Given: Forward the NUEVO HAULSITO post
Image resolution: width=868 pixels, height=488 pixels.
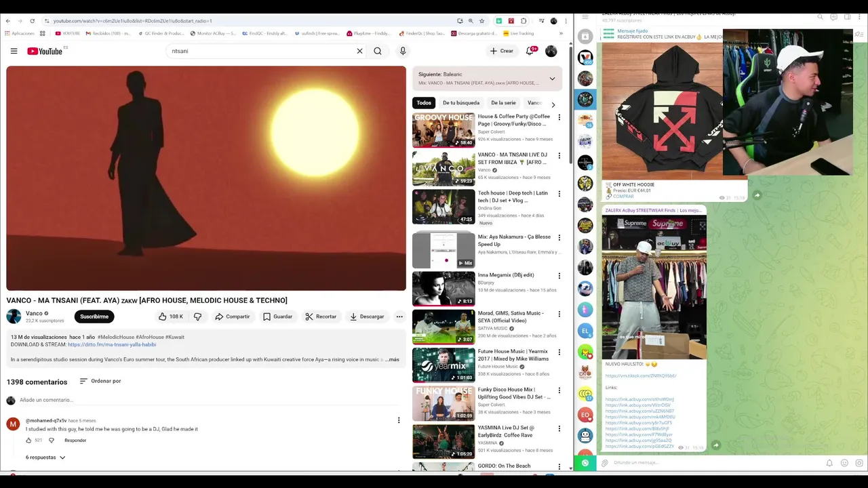Looking at the screenshot, I should tap(716, 445).
